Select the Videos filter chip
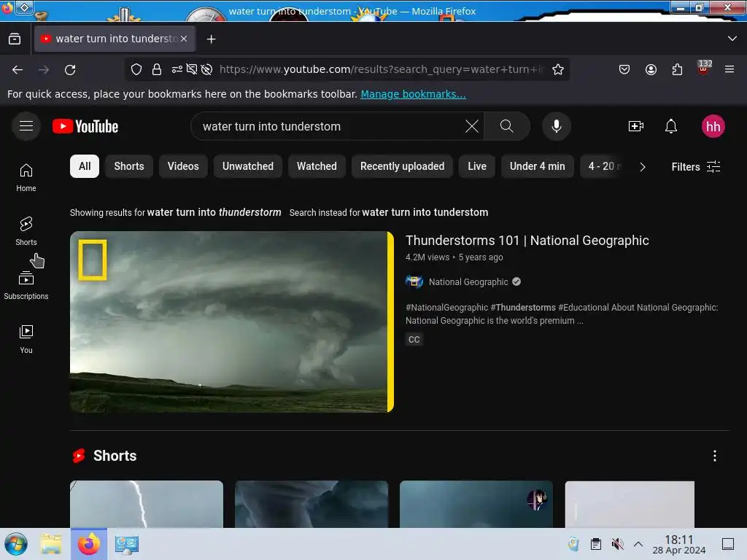Viewport: 747px width, 560px height. click(183, 166)
